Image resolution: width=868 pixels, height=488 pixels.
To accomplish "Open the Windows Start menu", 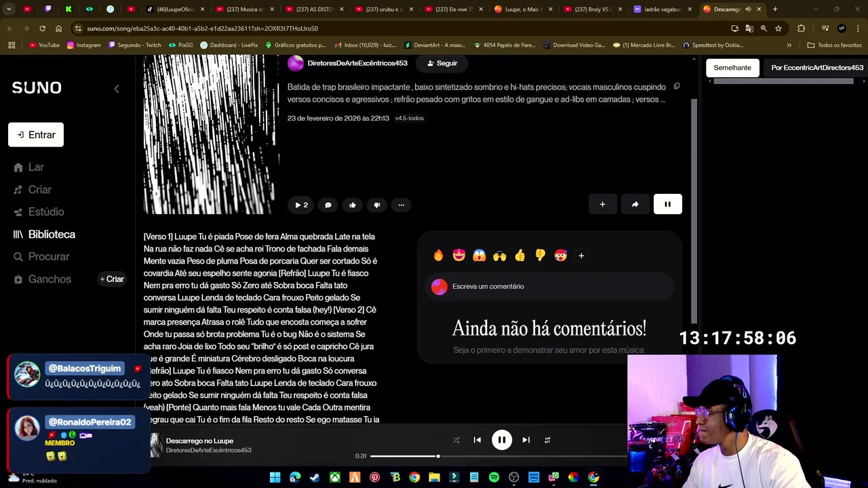I will pos(275,478).
